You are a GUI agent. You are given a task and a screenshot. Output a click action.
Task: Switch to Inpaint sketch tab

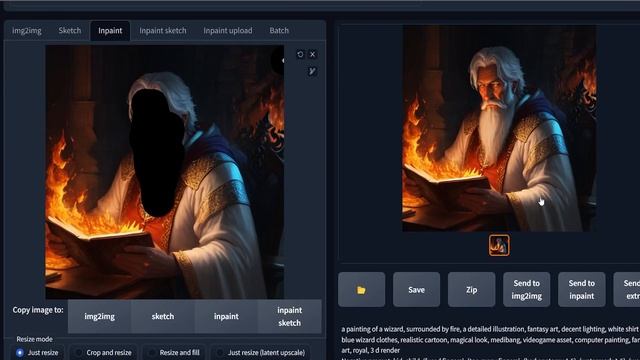point(162,31)
